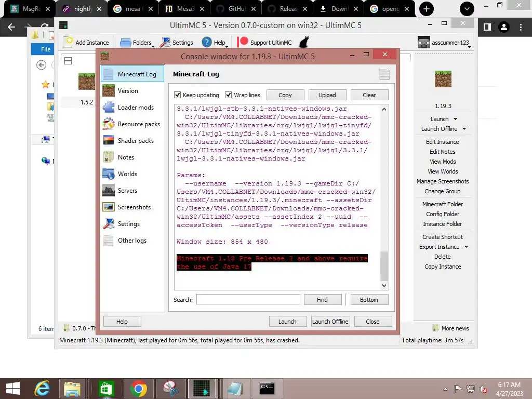Viewport: 532px width, 399px height.
Task: Switch to the nightly Chrome tab
Action: [x=82, y=9]
